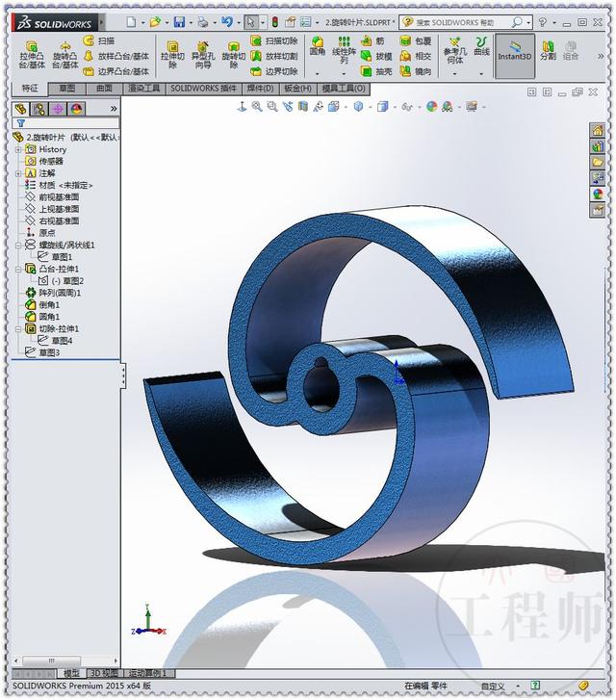Click the 扫描 sweep feature
This screenshot has height=700, width=616.
pos(99,40)
